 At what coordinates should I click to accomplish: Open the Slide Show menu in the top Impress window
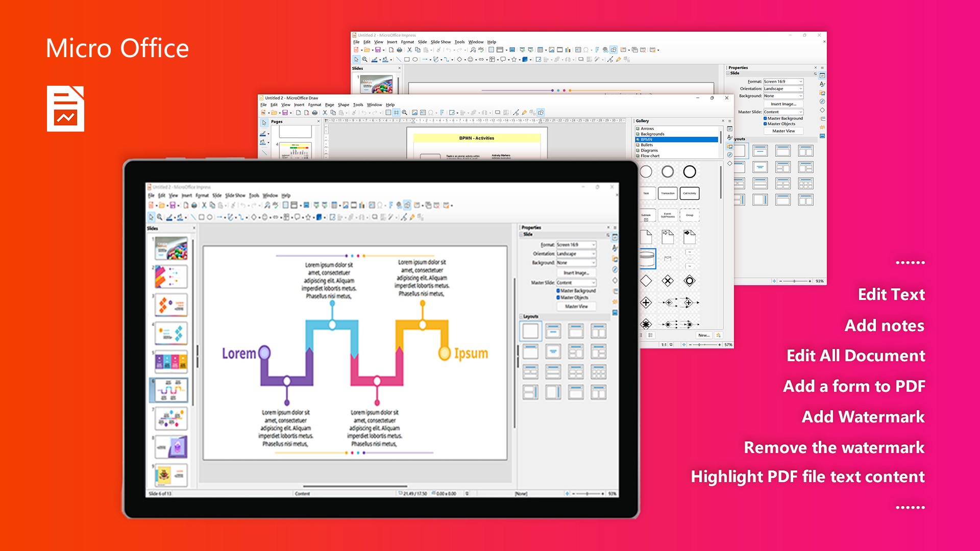pos(440,42)
